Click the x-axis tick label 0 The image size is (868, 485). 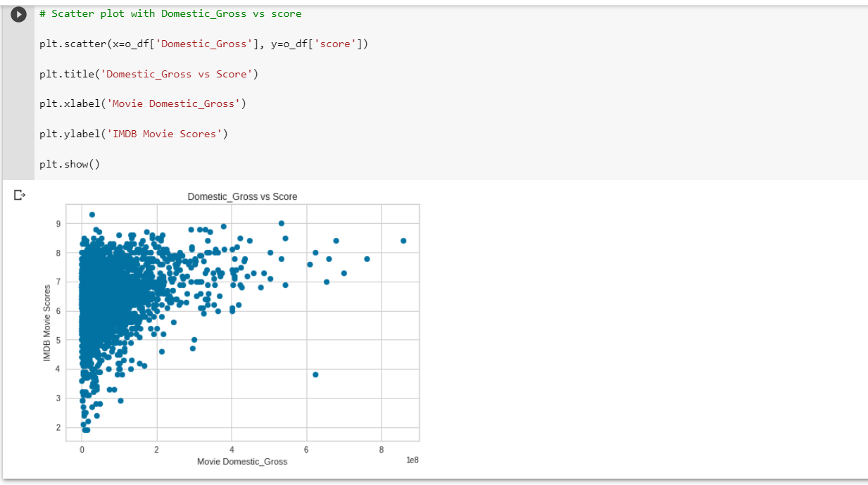click(82, 449)
